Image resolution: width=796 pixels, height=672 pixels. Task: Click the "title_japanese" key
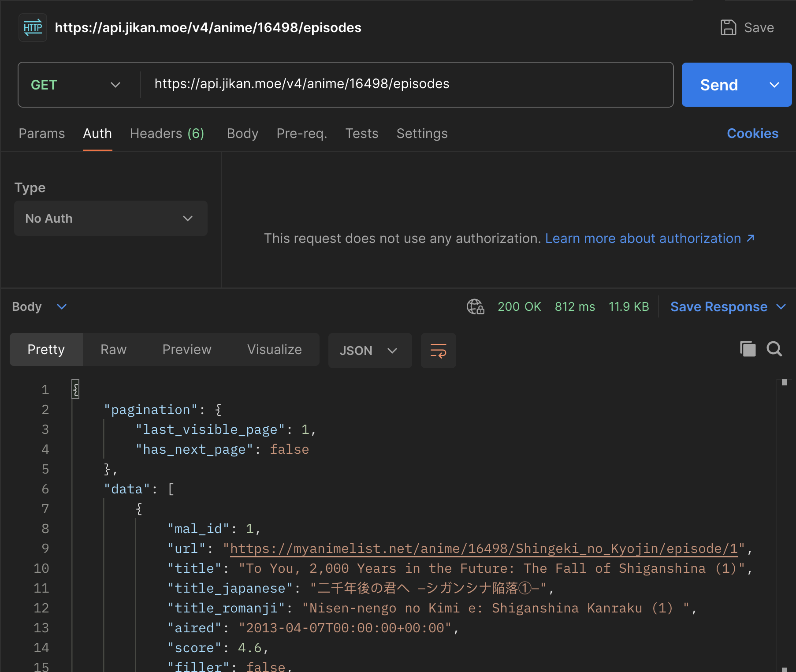click(x=230, y=588)
